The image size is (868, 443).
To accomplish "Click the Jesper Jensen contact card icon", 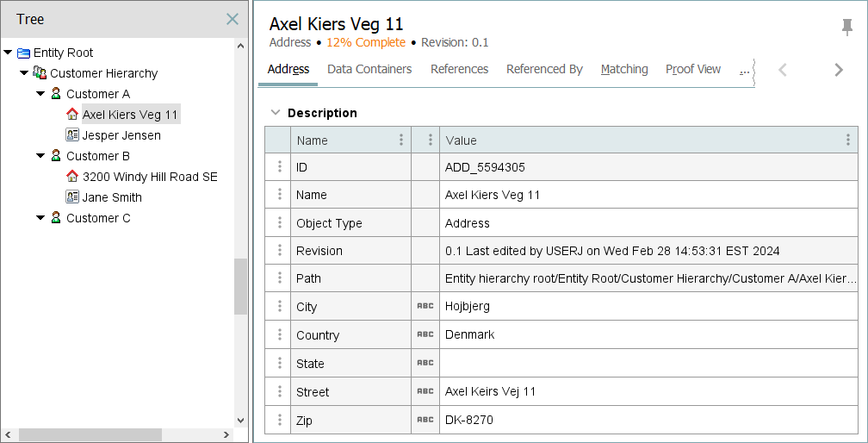I will (x=72, y=135).
